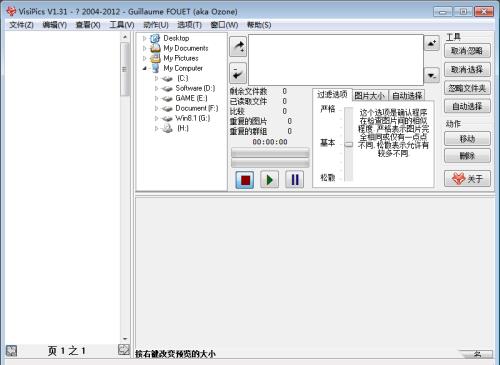Image resolution: width=500 pixels, height=365 pixels.
Task: Click the add folder arrow icon
Action: point(238,47)
